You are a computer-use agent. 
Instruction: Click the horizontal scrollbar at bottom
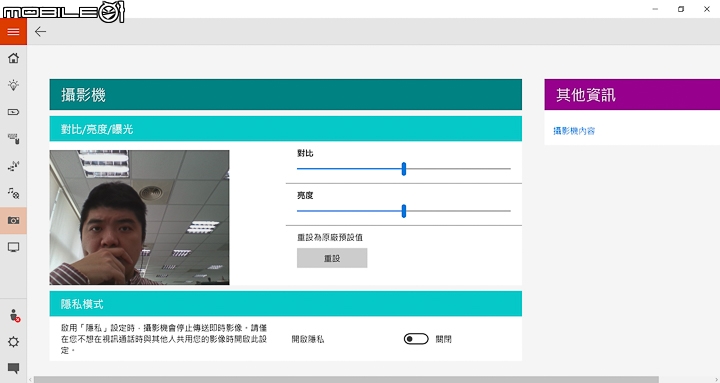tap(346, 380)
